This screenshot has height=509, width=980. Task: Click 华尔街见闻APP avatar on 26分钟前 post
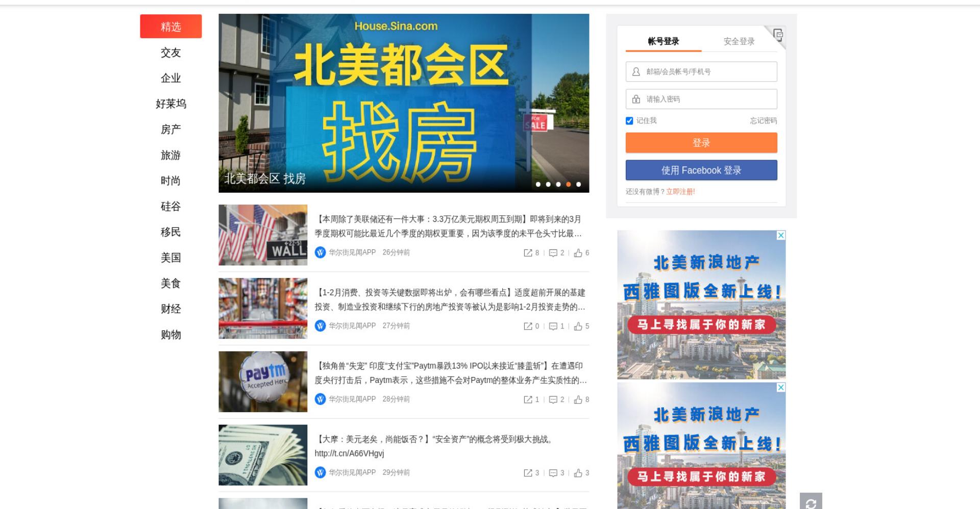[320, 252]
